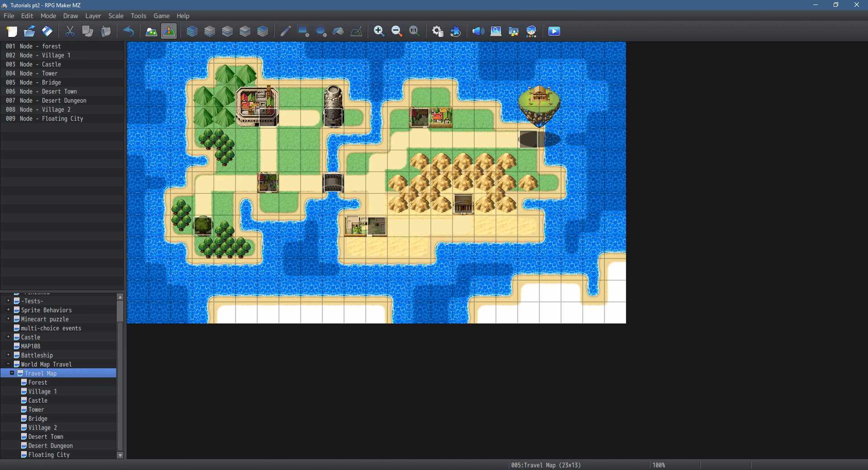Open the Floating City map in tree

tap(49, 455)
